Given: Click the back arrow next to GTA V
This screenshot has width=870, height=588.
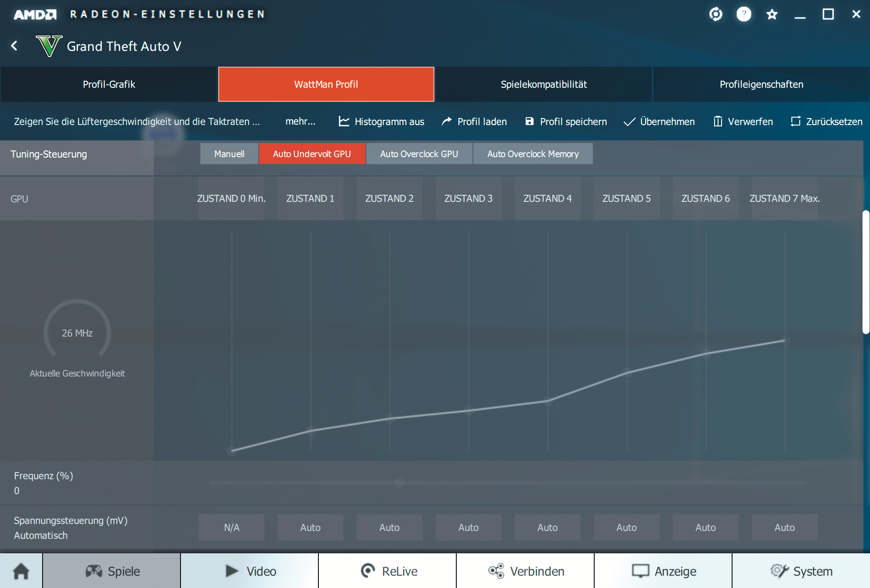Looking at the screenshot, I should point(14,46).
